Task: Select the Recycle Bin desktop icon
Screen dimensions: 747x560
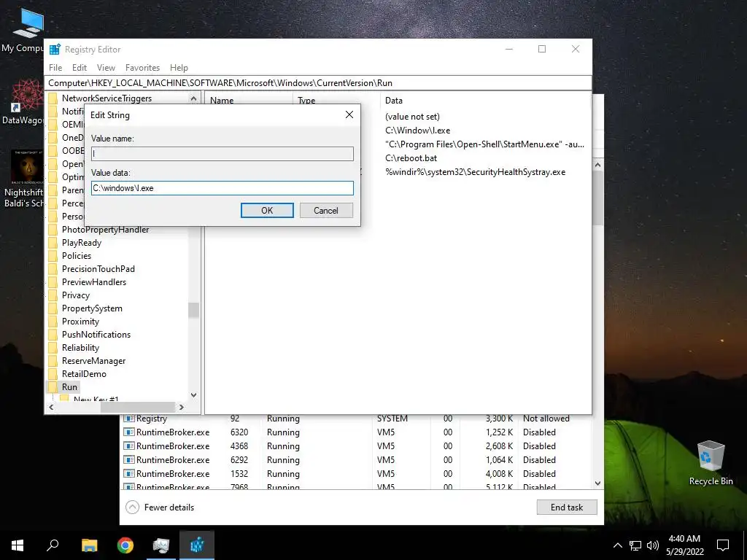Action: coord(711,463)
